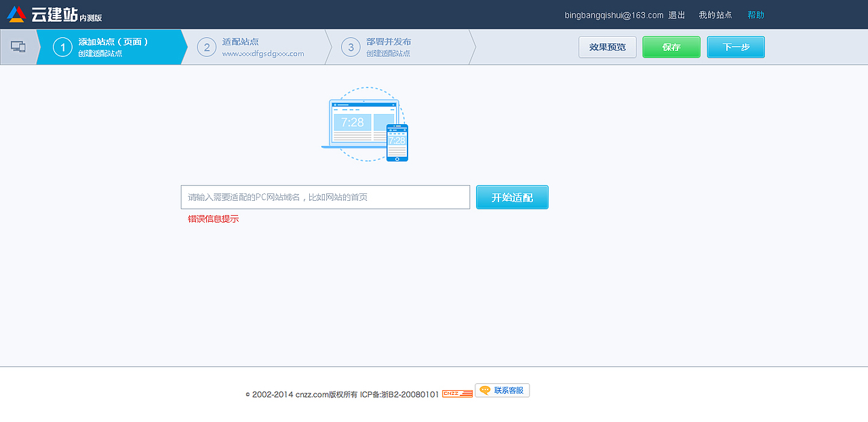Viewport: 868px width, 422px height.
Task: Select step 1 添加站点（页面）
Action: (x=111, y=47)
